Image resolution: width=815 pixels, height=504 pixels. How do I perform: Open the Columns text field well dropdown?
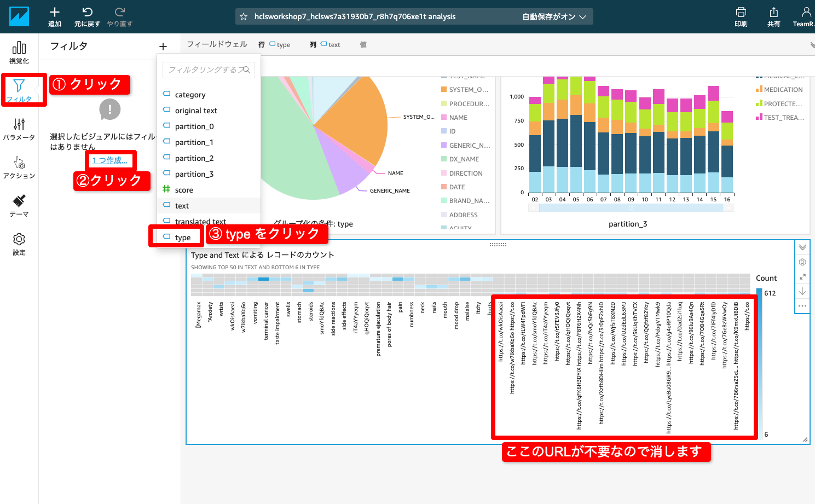click(x=331, y=45)
